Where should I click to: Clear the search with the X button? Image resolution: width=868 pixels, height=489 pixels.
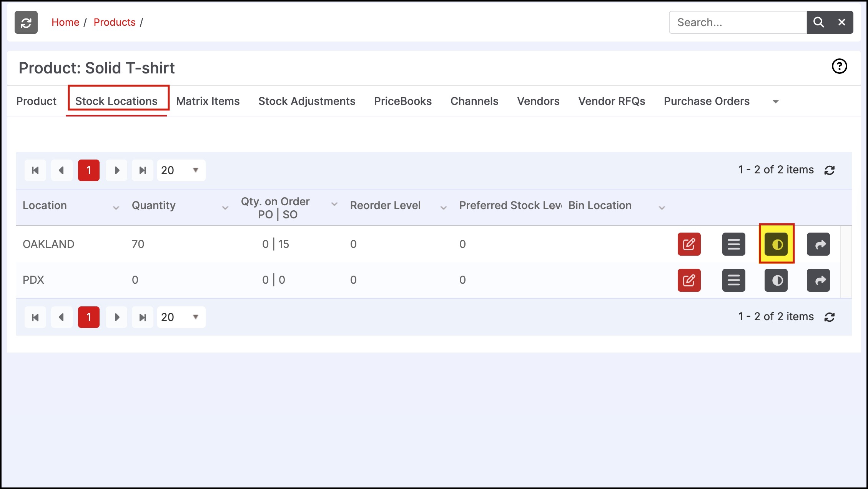coord(842,22)
